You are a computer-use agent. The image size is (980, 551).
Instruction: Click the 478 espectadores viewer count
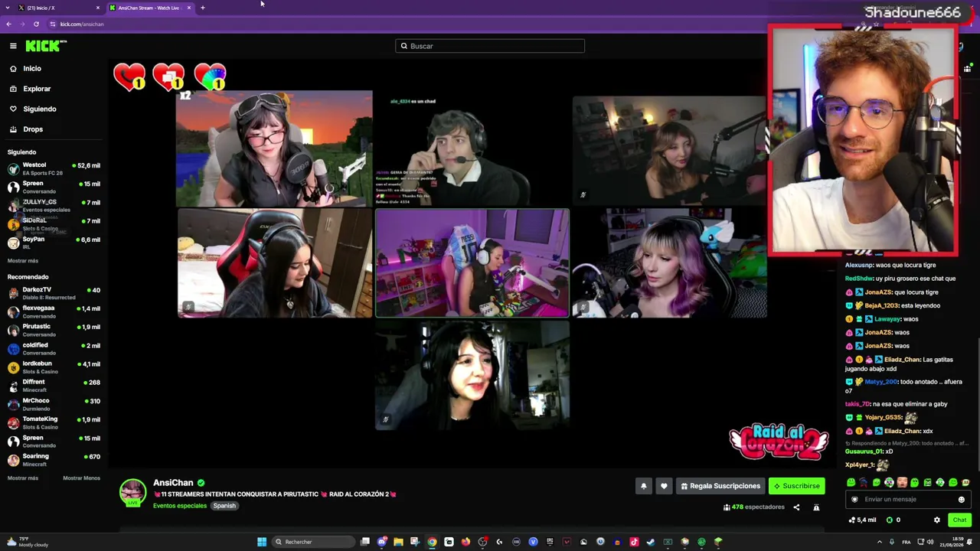(754, 507)
